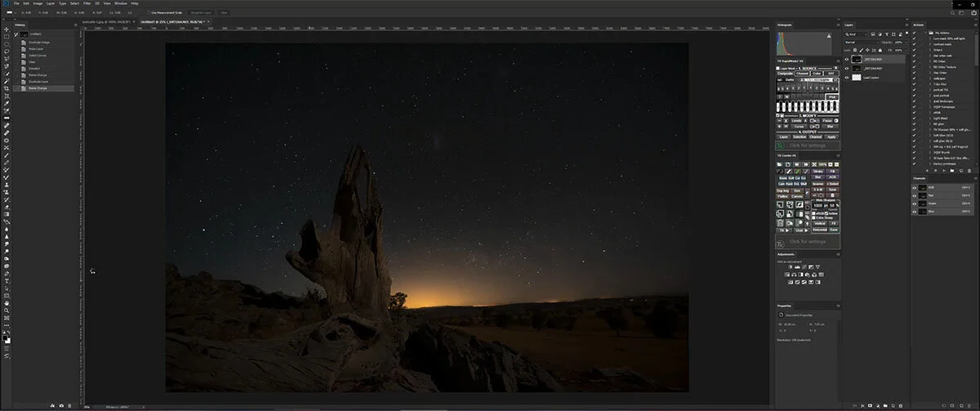
Task: Open the layer blend mode Normal dropdown
Action: (862, 42)
